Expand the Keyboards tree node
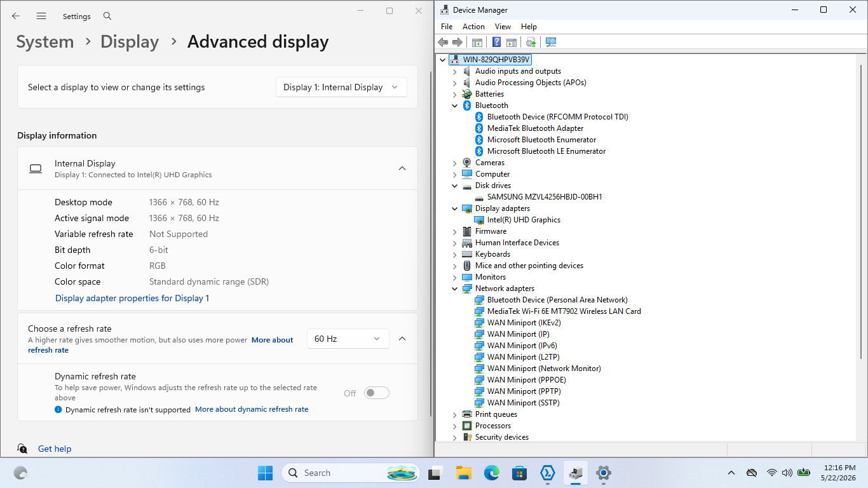 [455, 254]
